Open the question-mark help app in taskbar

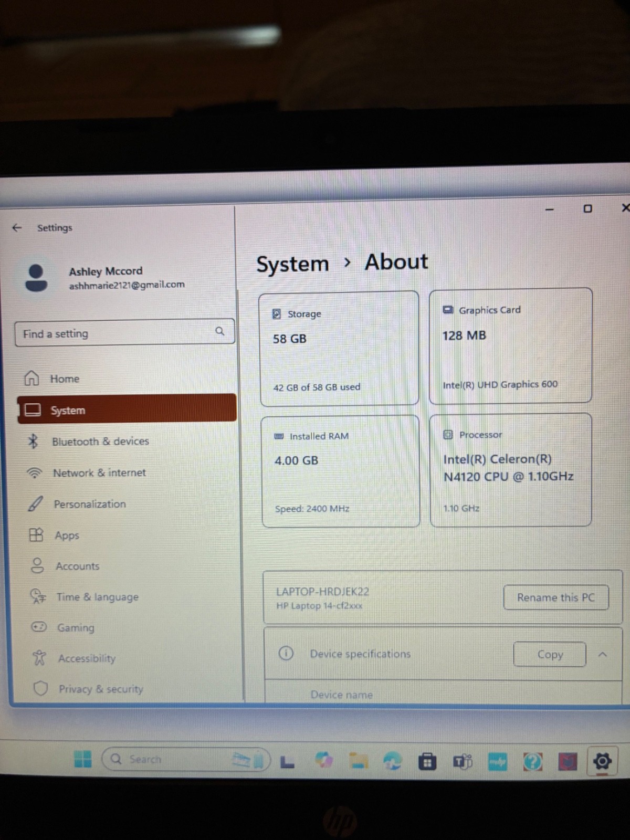click(x=532, y=761)
